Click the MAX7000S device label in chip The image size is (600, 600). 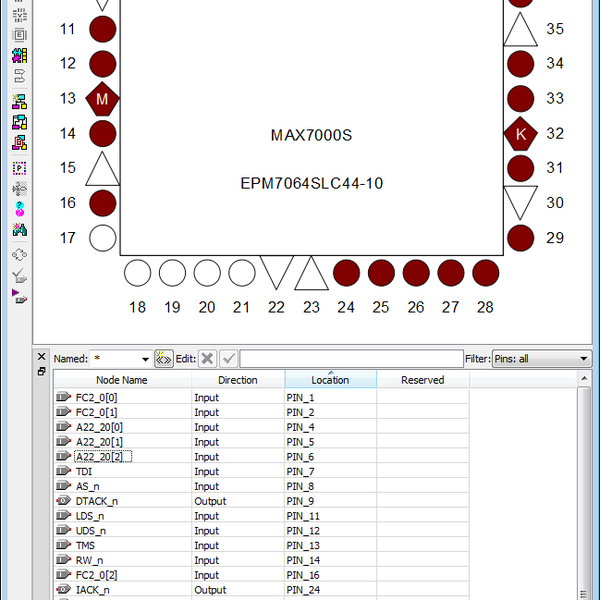(311, 135)
